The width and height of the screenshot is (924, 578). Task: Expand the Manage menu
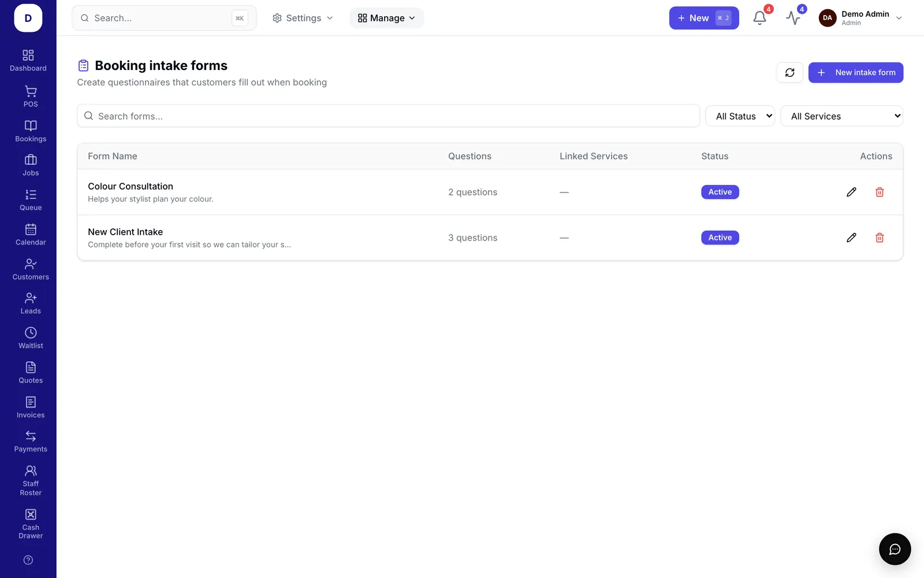pyautogui.click(x=386, y=18)
